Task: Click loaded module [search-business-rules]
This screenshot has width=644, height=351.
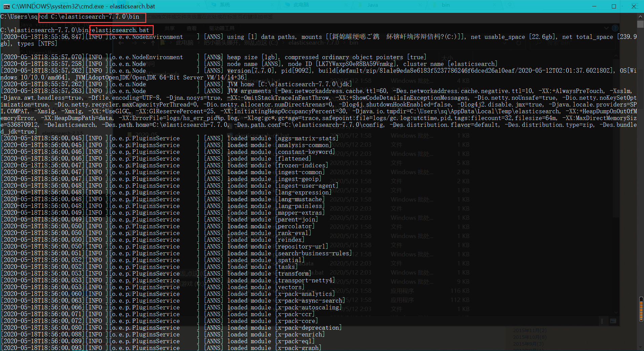Action: pyautogui.click(x=289, y=253)
